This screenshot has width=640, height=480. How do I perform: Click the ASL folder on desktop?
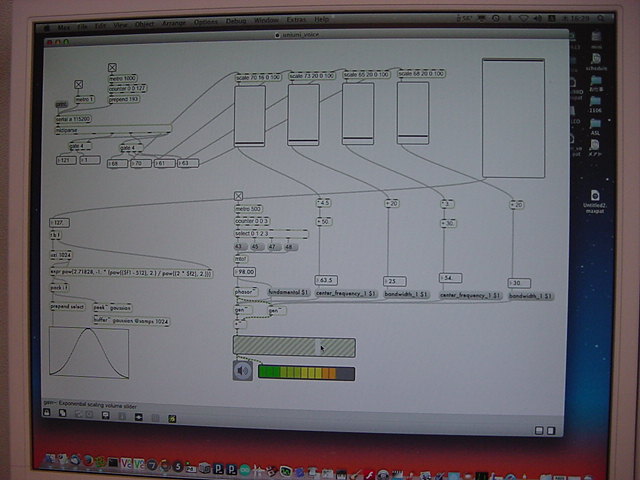(595, 127)
